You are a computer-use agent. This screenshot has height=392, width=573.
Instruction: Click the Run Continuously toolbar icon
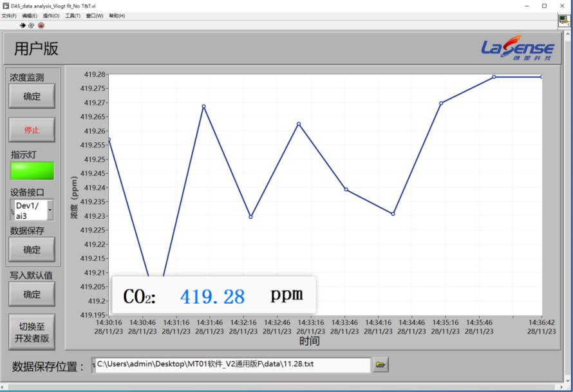click(32, 25)
